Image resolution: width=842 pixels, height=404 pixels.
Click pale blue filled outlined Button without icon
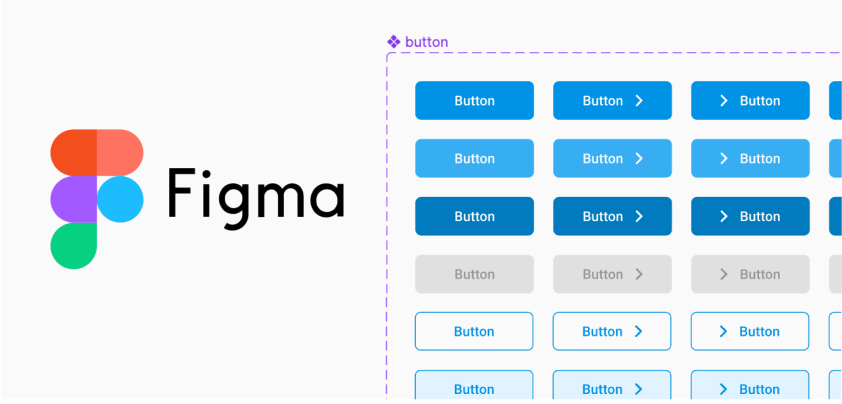click(x=474, y=387)
